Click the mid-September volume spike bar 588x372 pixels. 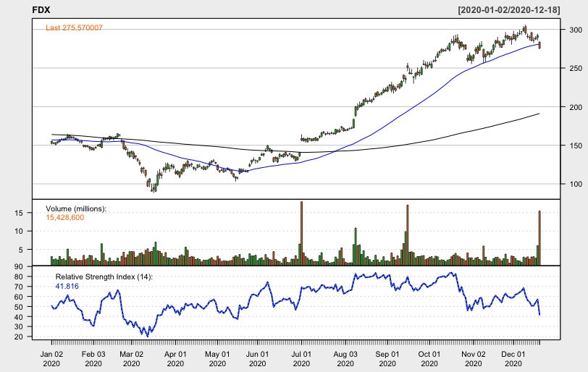click(x=408, y=235)
